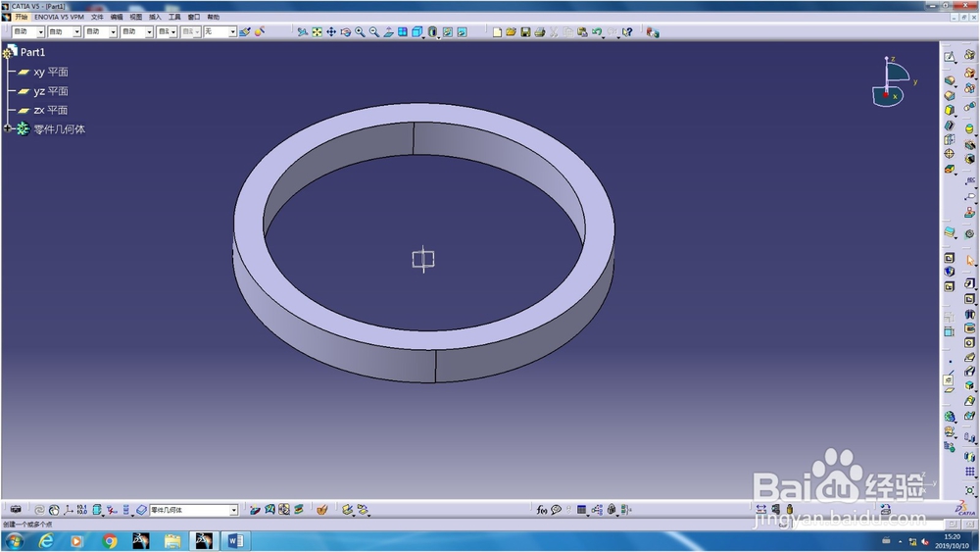Image resolution: width=980 pixels, height=552 pixels.
Task: Click the Print icon
Action: coord(540,32)
